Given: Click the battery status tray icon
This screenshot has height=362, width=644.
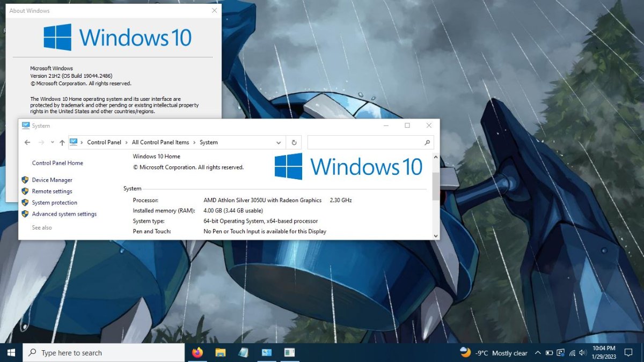Looking at the screenshot, I should coord(549,353).
